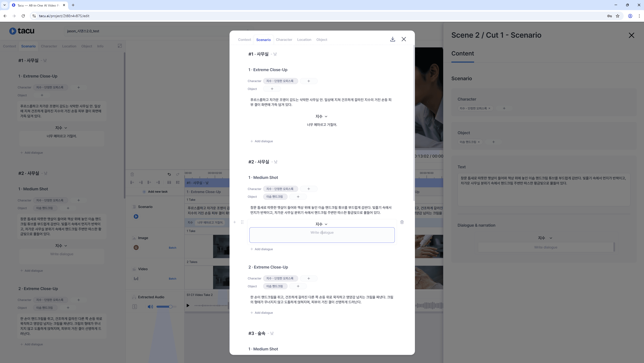Open Chrome three-dot menu
This screenshot has width=644, height=363.
pos(639,16)
